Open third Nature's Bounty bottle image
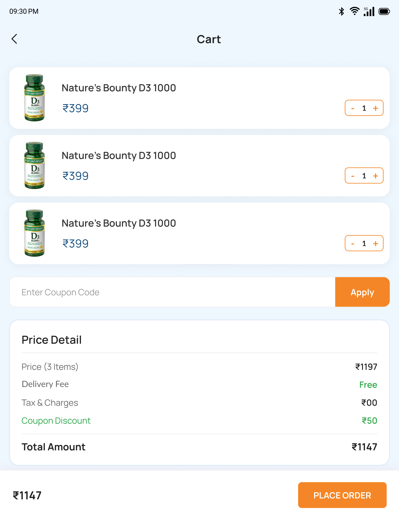 [x=35, y=233]
